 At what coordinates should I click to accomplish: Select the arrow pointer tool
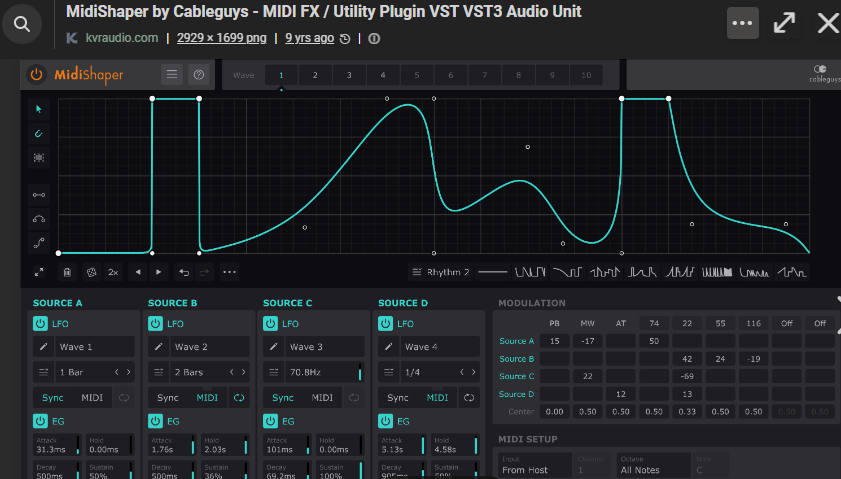(39, 109)
